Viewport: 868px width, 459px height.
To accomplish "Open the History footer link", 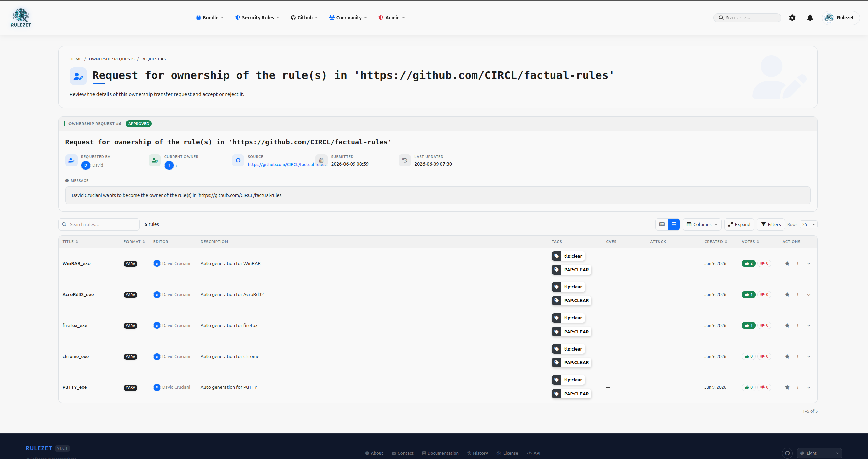I will pyautogui.click(x=477, y=453).
